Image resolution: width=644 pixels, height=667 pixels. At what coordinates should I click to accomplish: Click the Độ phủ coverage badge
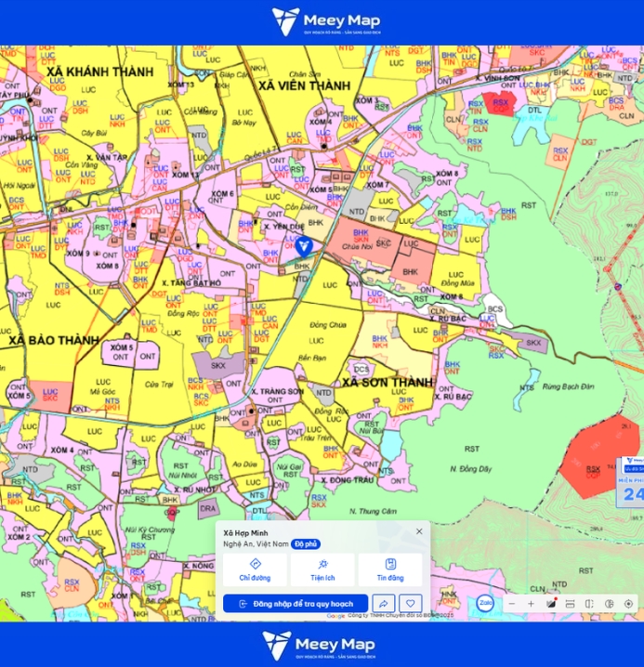(306, 544)
